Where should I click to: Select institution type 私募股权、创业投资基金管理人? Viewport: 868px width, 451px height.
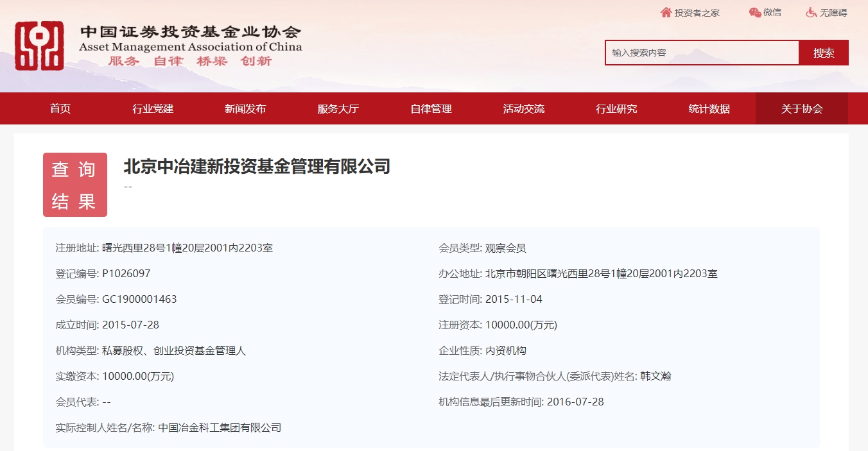(174, 351)
